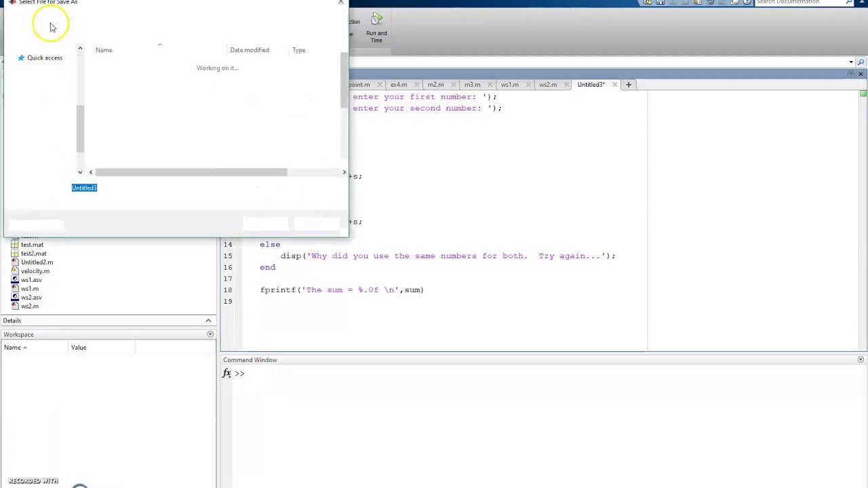Click the address bar search magnifier icon
The width and height of the screenshot is (868, 488).
pos(861,62)
